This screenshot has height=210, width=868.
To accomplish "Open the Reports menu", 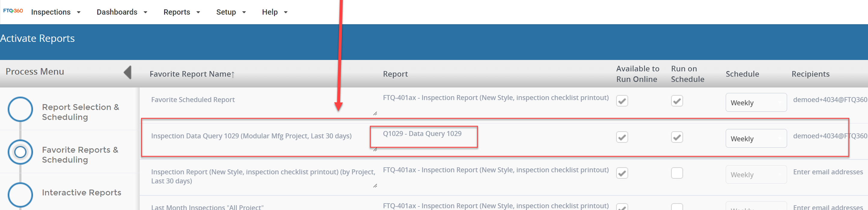I will click(x=182, y=12).
